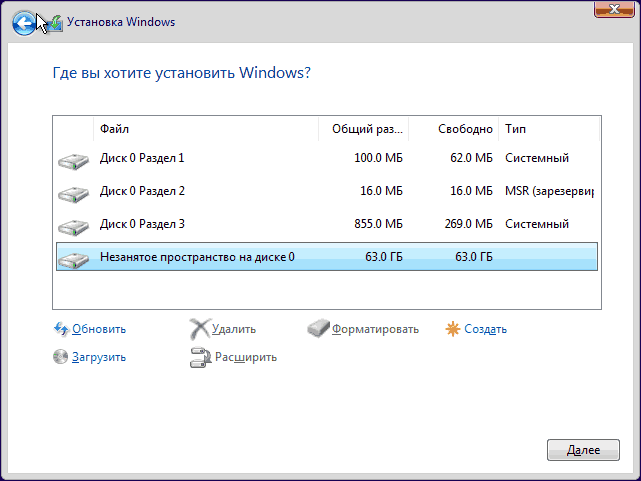Select Незанятое пространство на диске 0

tap(327, 257)
